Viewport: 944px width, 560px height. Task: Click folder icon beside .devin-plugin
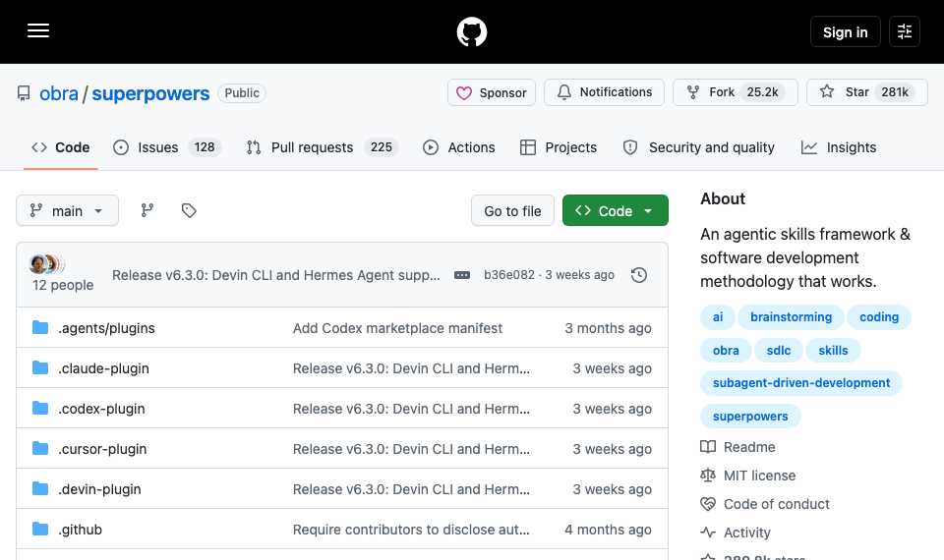[40, 488]
